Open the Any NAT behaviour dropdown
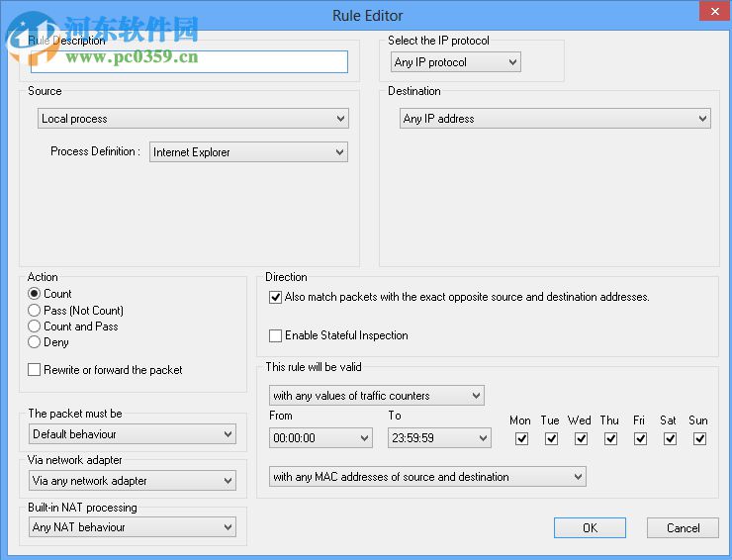Screen dimensions: 732x560 point(133,527)
